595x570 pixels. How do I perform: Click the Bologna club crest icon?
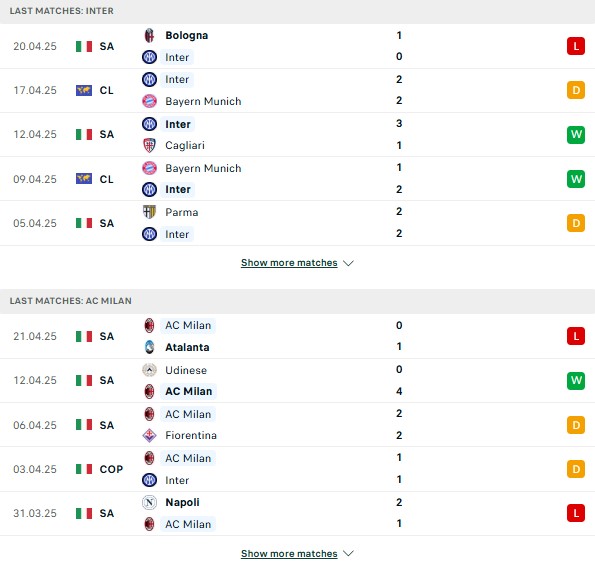pos(150,35)
